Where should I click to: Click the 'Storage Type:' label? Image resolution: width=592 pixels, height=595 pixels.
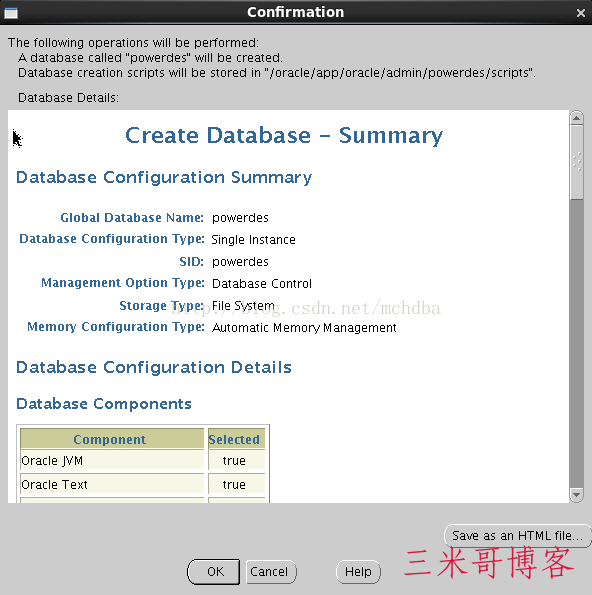[162, 305]
